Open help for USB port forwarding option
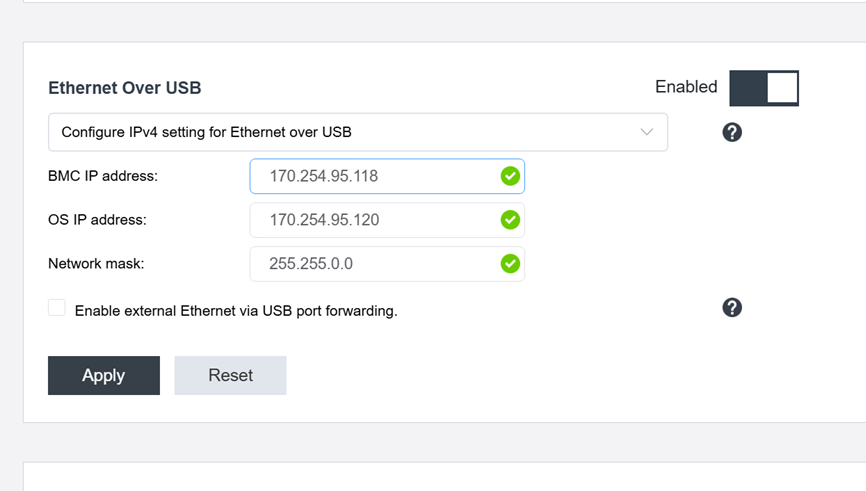The image size is (866, 491). [x=732, y=307]
